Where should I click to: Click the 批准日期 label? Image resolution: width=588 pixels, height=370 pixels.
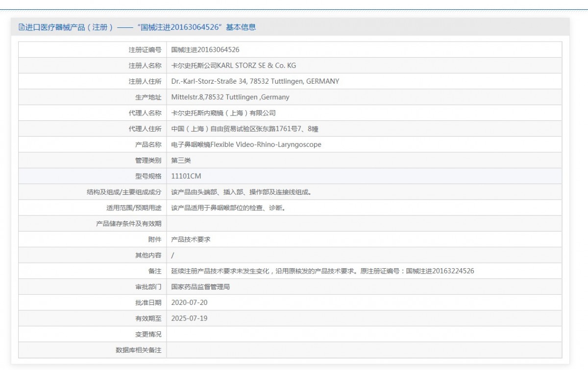pyautogui.click(x=148, y=302)
